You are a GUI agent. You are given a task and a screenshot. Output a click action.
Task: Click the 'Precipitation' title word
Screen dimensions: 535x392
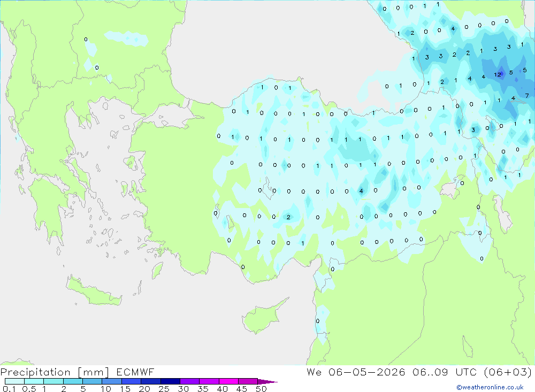pyautogui.click(x=35, y=372)
